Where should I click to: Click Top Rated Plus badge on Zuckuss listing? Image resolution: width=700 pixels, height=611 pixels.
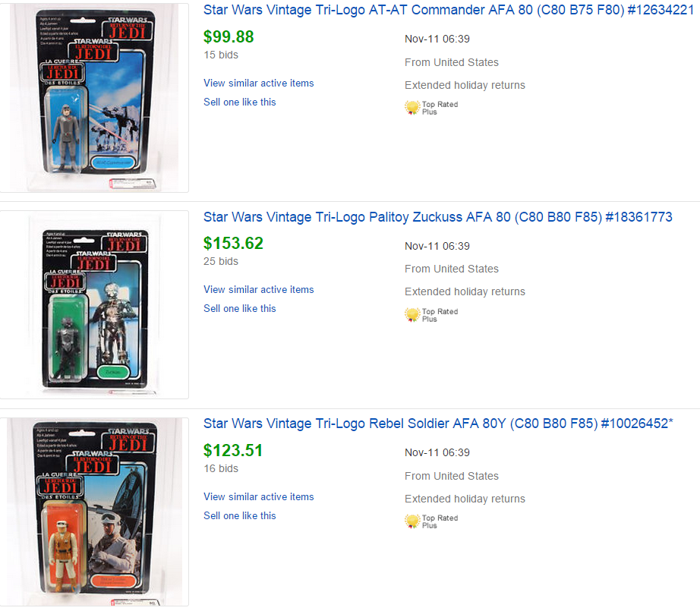[431, 315]
